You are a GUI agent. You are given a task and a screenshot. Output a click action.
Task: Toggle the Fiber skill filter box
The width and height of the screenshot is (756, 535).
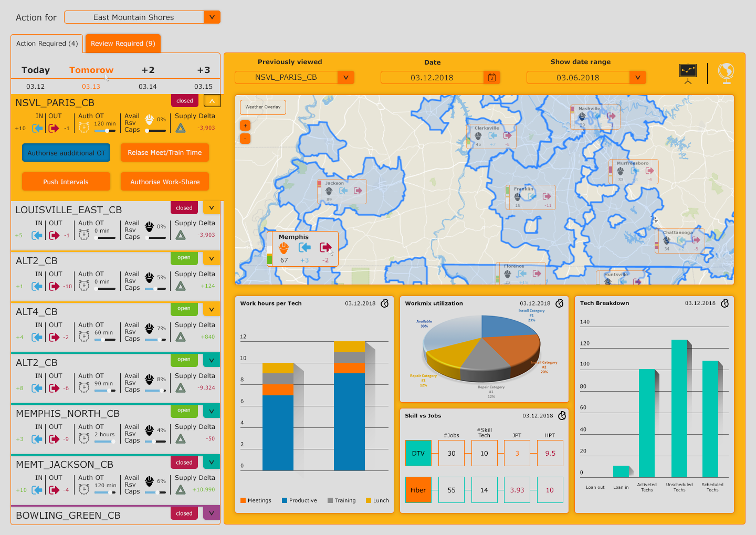click(418, 490)
